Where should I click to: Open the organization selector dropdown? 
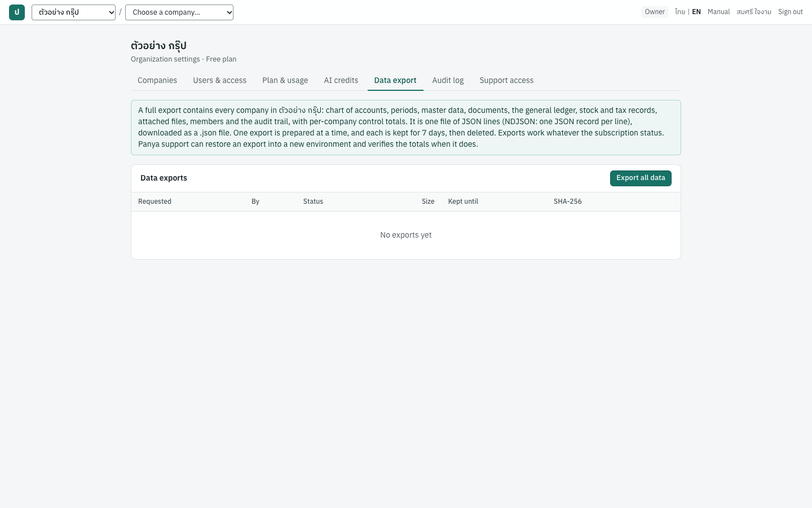point(73,12)
